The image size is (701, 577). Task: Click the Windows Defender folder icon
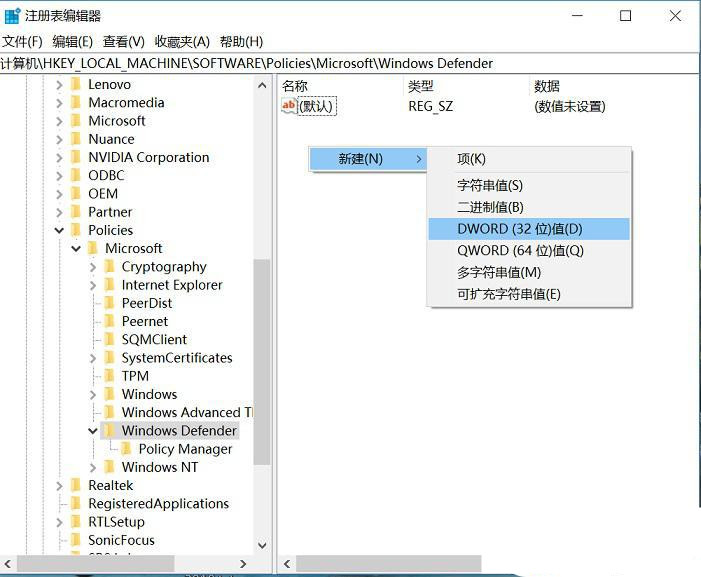110,430
